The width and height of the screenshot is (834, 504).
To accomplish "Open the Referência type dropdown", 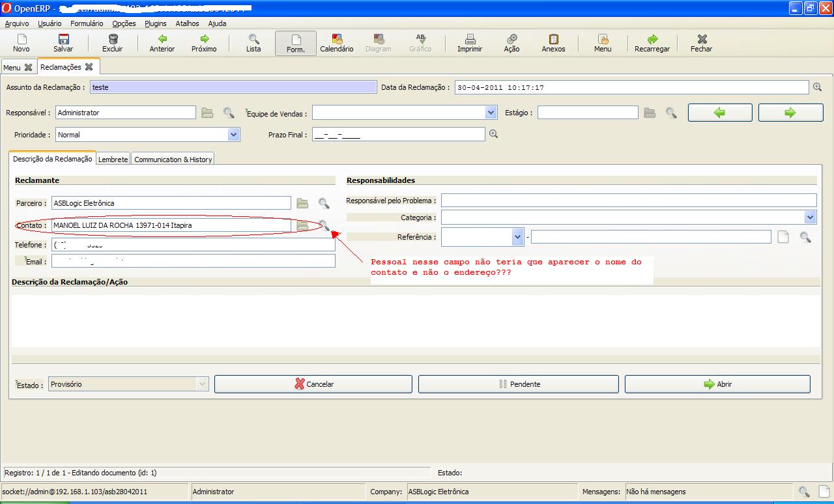I will (518, 237).
